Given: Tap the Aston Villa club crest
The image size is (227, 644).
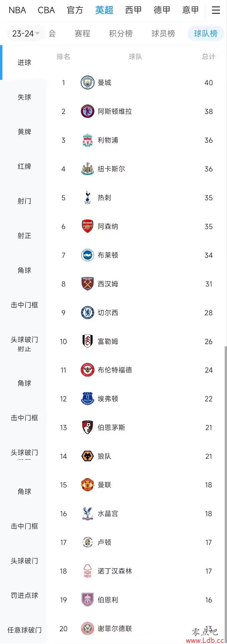Looking at the screenshot, I should [88, 111].
